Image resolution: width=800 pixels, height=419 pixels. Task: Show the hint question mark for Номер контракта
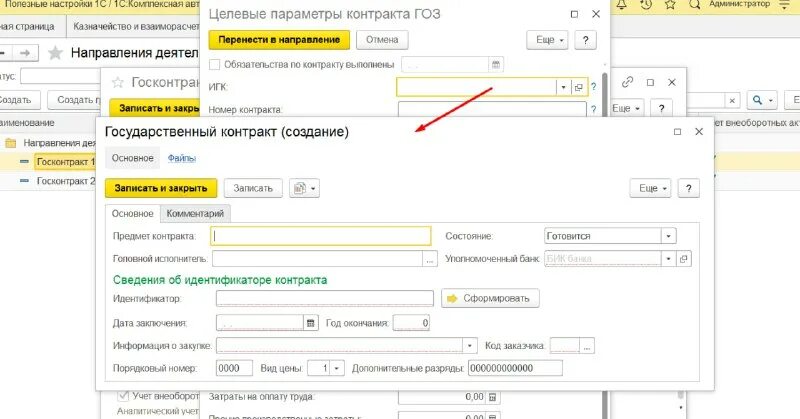pyautogui.click(x=593, y=109)
